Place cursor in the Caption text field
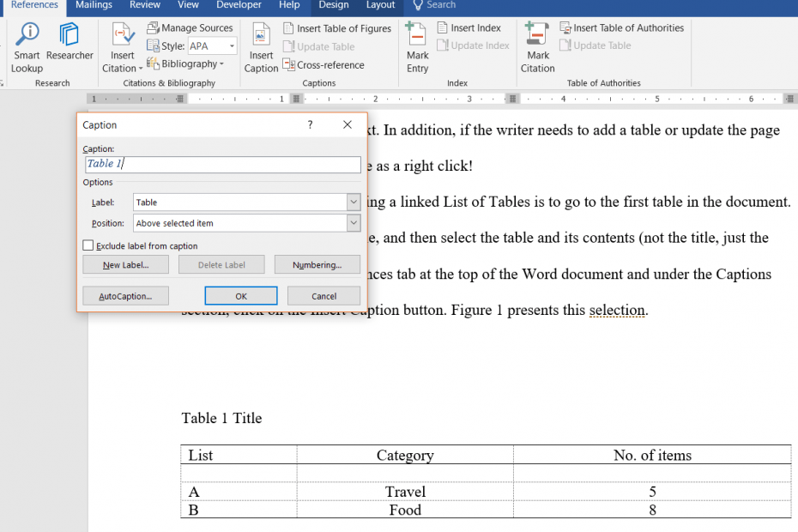The width and height of the screenshot is (798, 532). (x=222, y=163)
